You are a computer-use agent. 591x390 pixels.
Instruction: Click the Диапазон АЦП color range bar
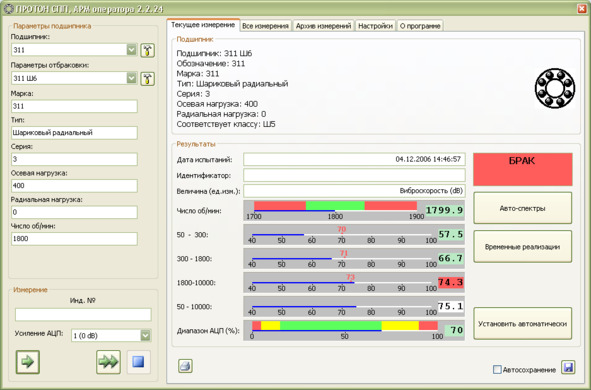(x=345, y=326)
